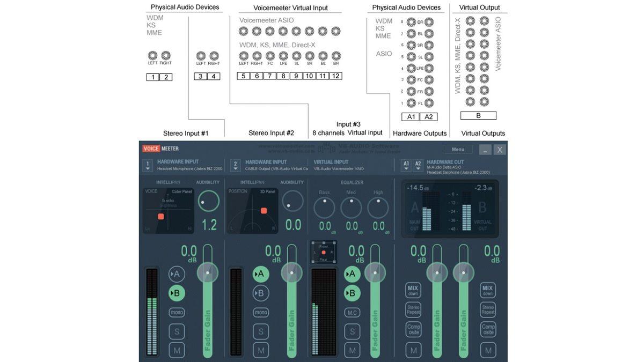
Task: Solo Hardware Input 2 with S button
Action: [261, 331]
